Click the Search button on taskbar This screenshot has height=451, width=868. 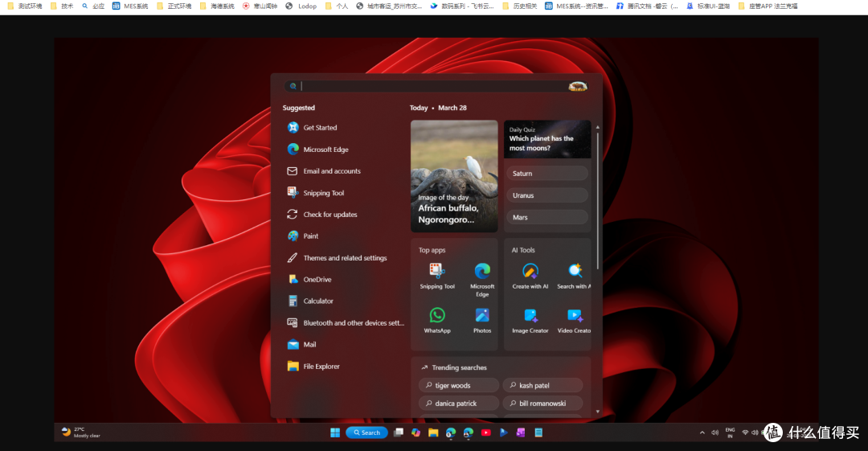366,433
